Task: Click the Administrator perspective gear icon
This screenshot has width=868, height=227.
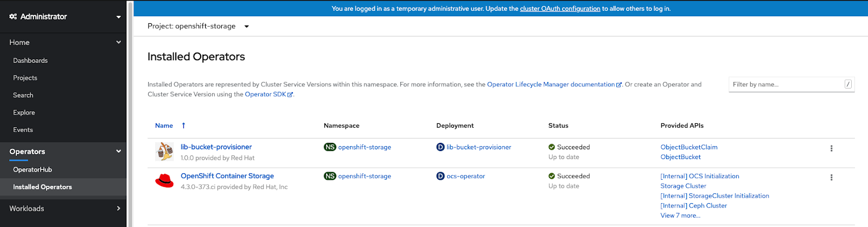Action: 13,17
